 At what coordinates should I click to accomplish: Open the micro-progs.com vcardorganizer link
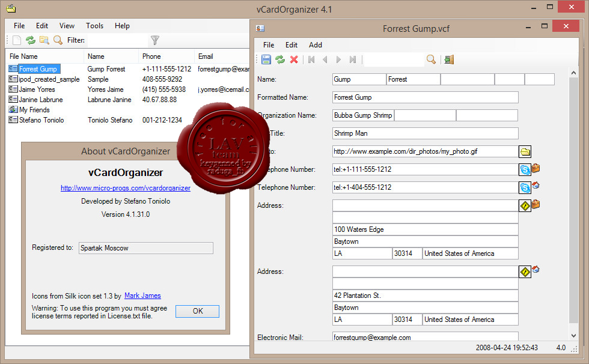(x=126, y=188)
